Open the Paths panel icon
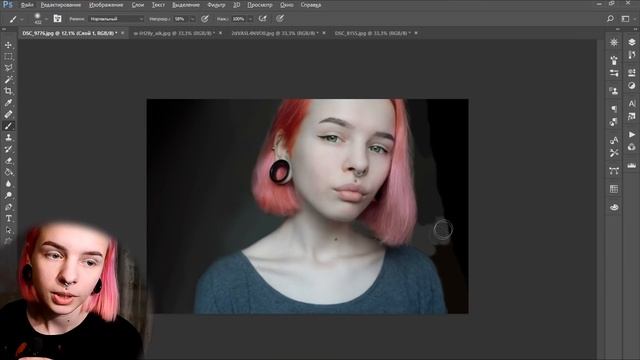Image resolution: width=640 pixels, height=360 pixels. tap(614, 171)
